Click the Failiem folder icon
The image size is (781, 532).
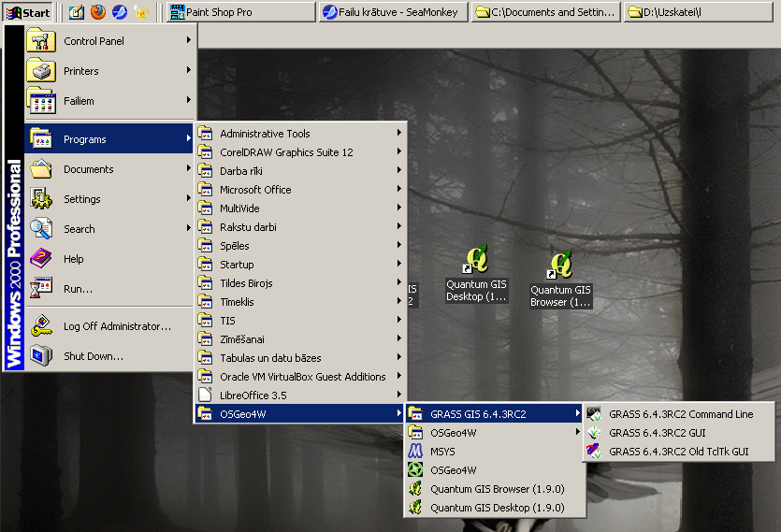[x=41, y=100]
